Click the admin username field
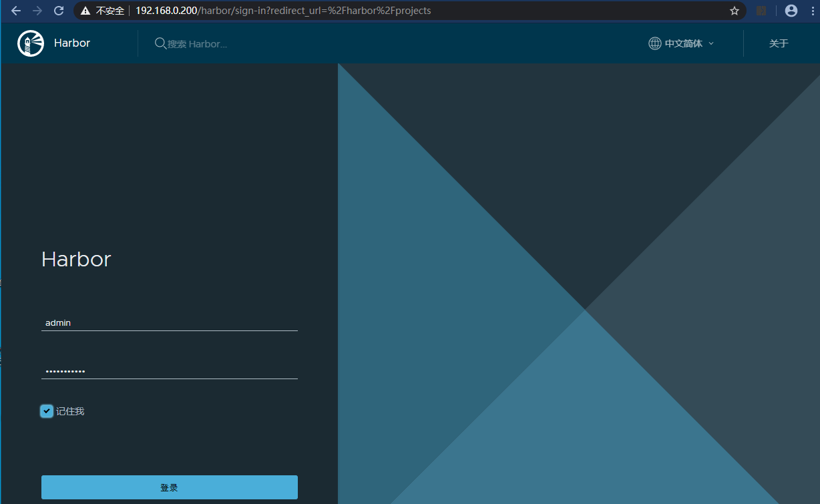This screenshot has height=504, width=820. click(x=170, y=322)
